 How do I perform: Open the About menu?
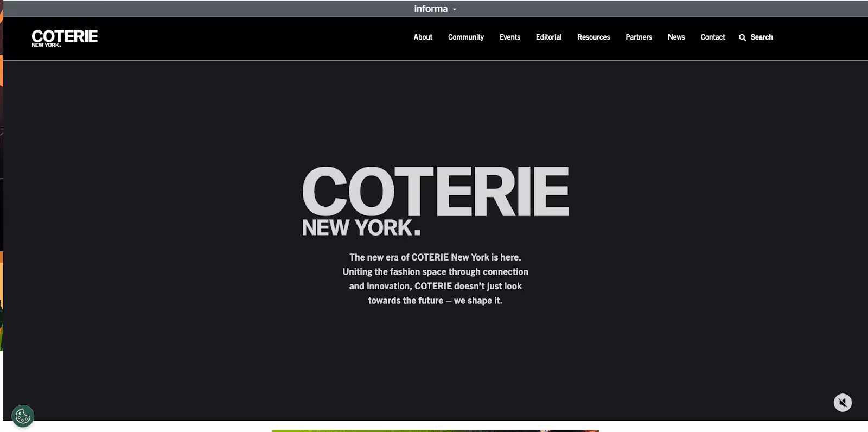[423, 37]
